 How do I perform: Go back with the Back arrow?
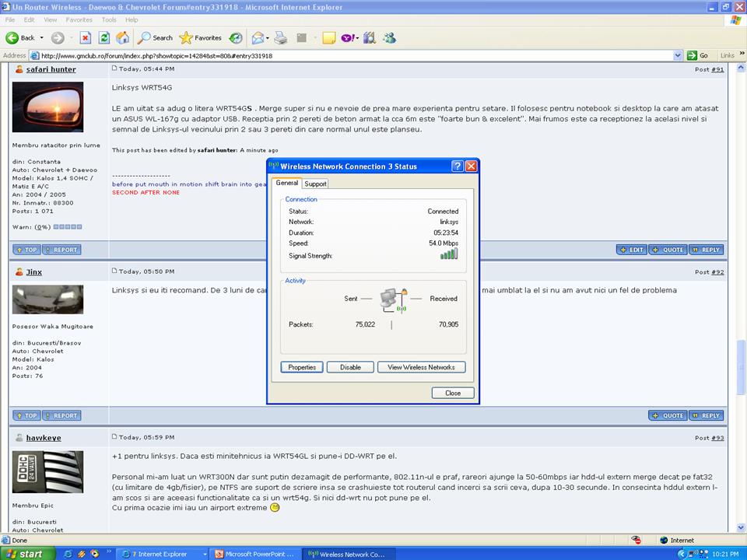[x=19, y=37]
